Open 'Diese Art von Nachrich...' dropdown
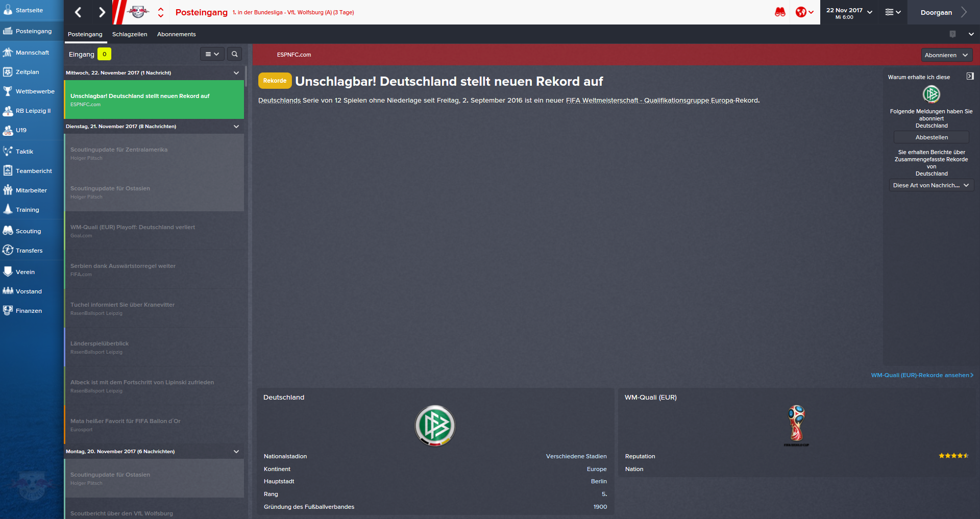The image size is (980, 519). click(932, 185)
